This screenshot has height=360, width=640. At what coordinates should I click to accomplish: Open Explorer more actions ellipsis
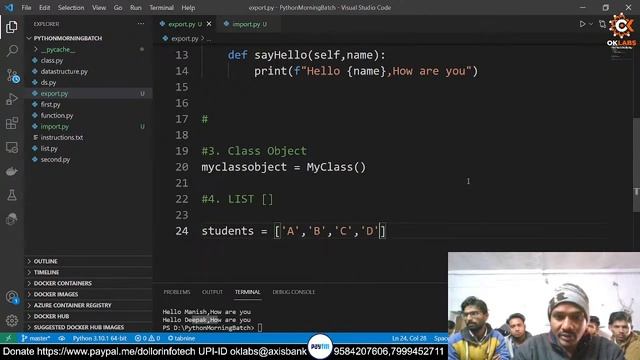141,24
